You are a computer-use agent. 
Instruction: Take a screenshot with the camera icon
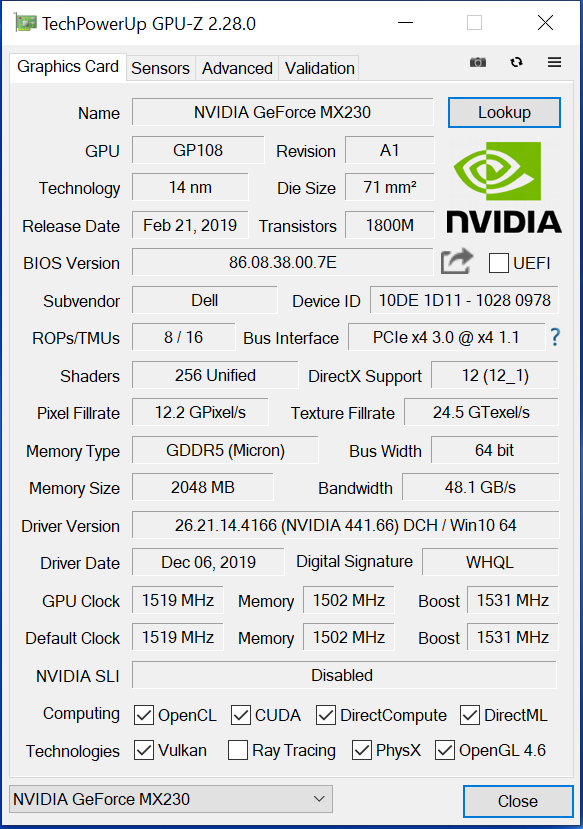pyautogui.click(x=477, y=62)
